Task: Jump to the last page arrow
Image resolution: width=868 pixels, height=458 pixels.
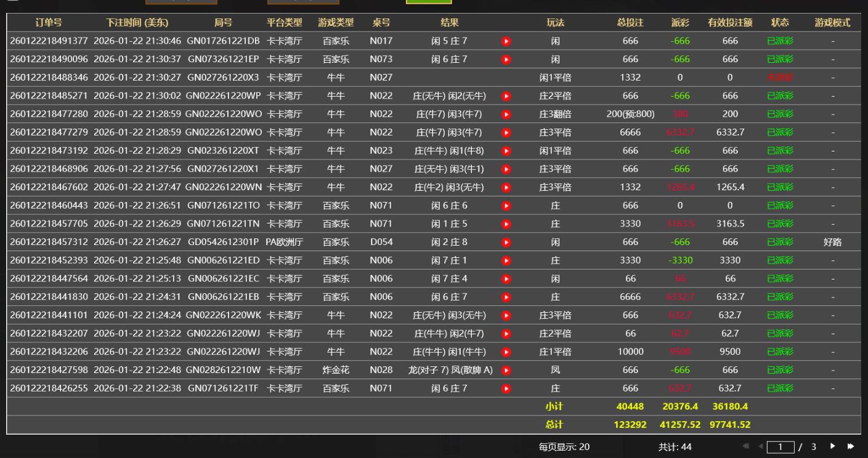Action: coord(851,446)
